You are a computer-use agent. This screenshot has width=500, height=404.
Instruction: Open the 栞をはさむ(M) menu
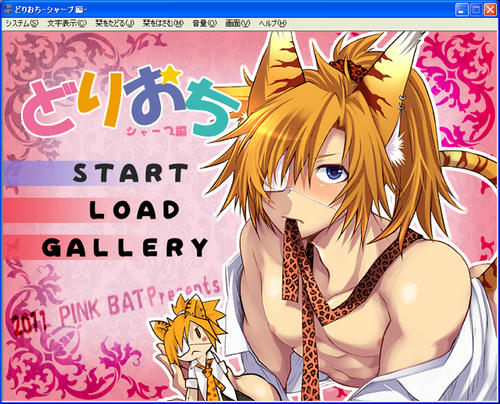click(x=163, y=23)
